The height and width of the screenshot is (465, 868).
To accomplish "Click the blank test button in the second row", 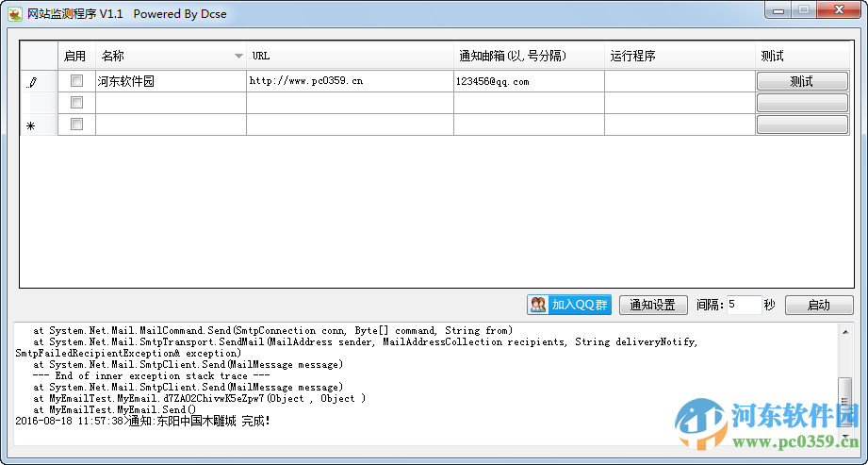I will [x=802, y=103].
